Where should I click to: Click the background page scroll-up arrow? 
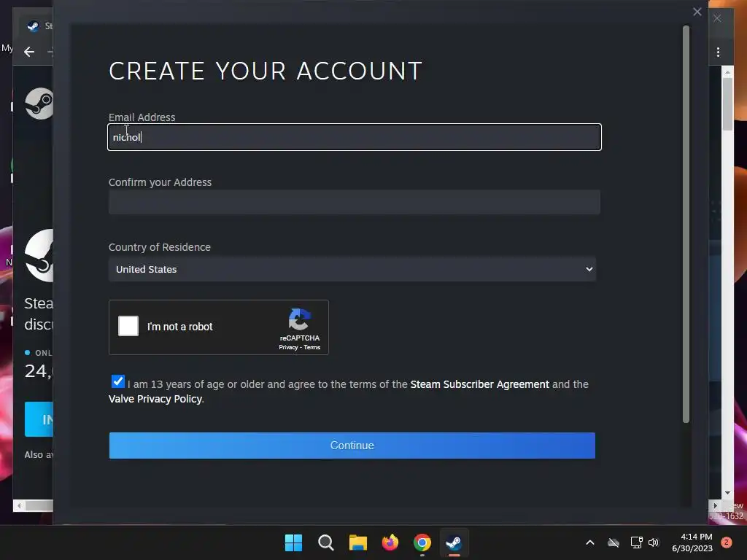[x=727, y=72]
